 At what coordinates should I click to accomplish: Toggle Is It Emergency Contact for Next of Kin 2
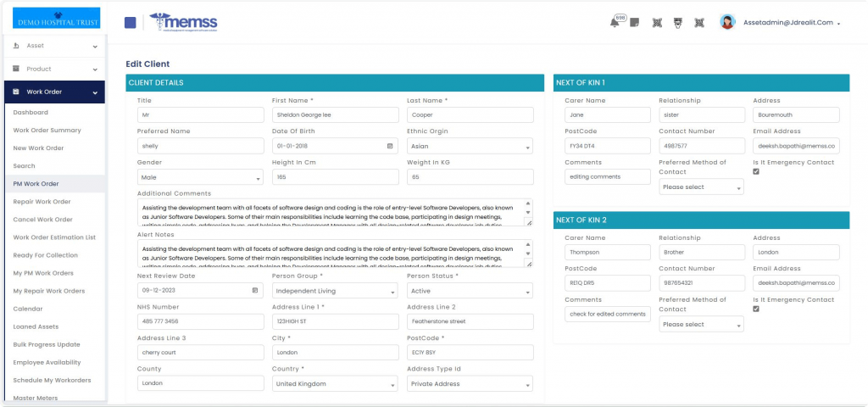pos(756,309)
